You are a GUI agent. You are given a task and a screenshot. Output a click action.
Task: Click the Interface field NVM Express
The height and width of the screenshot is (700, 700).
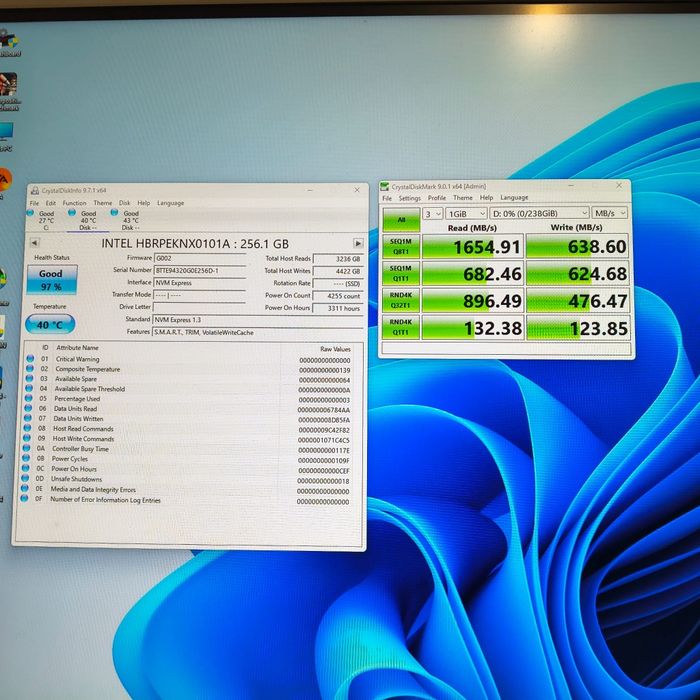200,283
